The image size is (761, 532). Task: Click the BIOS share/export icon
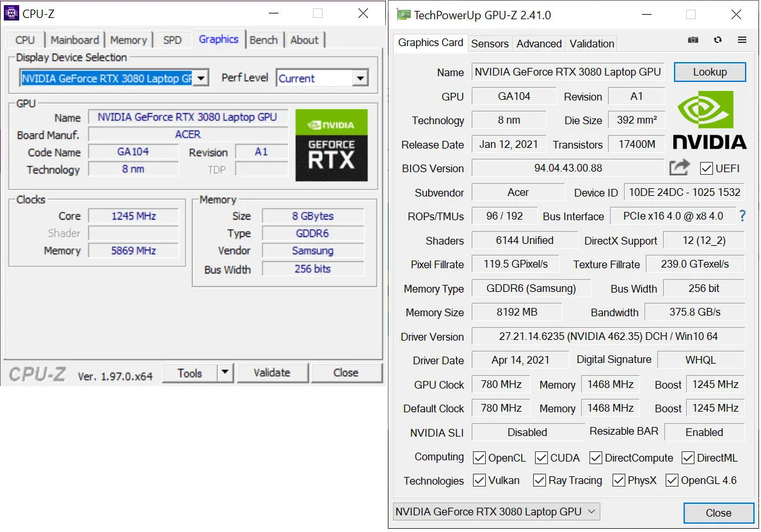click(680, 168)
